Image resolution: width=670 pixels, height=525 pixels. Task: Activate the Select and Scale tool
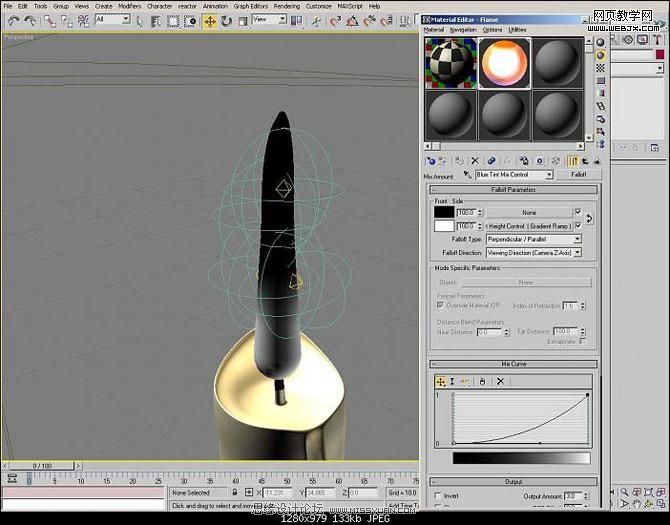(242, 21)
